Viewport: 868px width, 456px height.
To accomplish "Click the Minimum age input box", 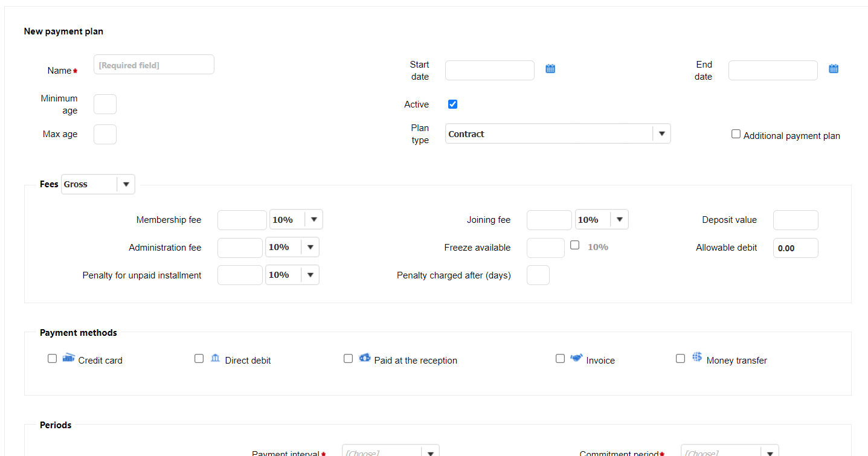I will point(105,104).
